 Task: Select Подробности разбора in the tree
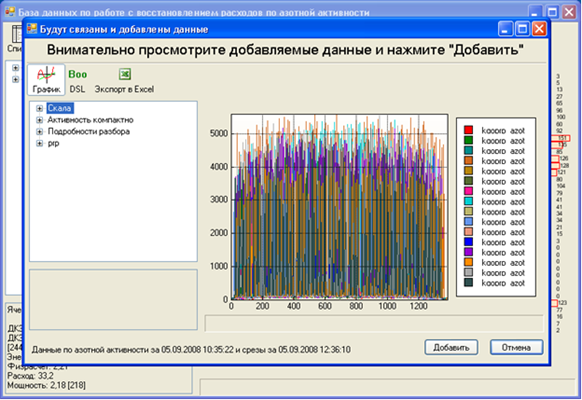coord(89,132)
